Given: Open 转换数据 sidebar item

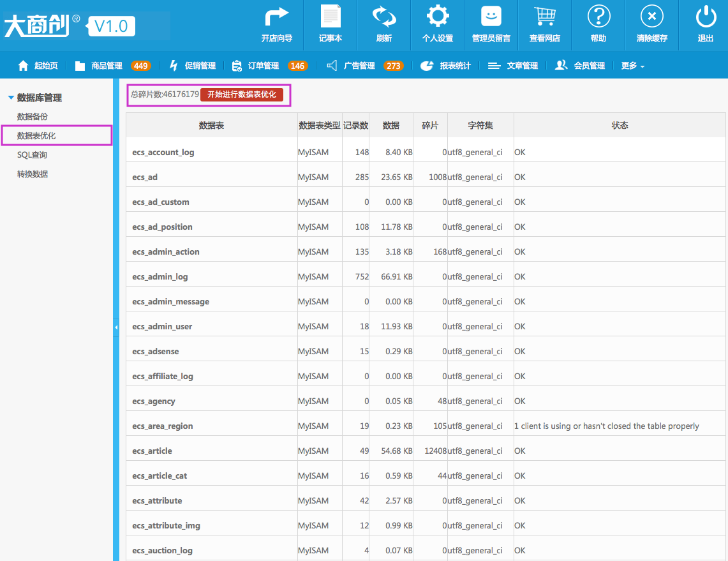Looking at the screenshot, I should (x=32, y=174).
